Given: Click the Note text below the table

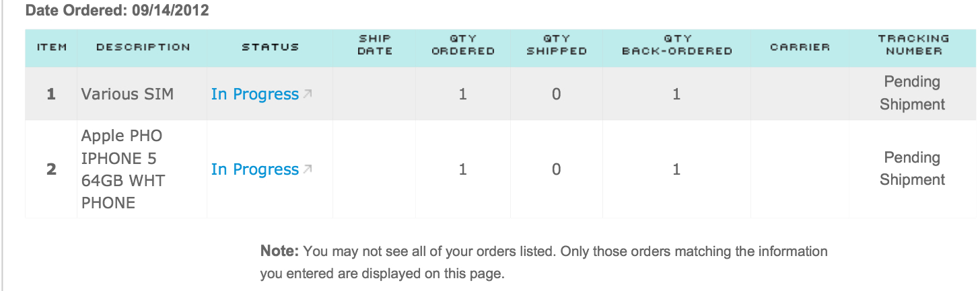Looking at the screenshot, I should pos(544,262).
